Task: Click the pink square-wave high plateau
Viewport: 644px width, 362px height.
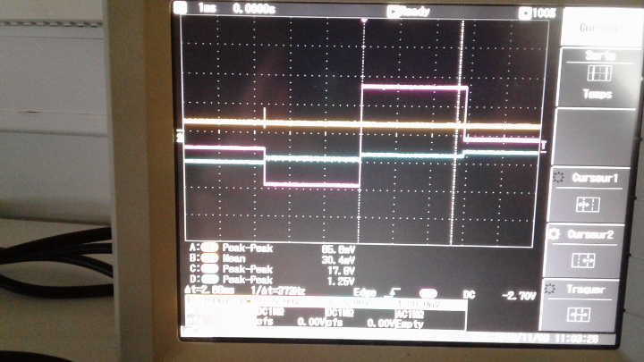Action: 414,87
